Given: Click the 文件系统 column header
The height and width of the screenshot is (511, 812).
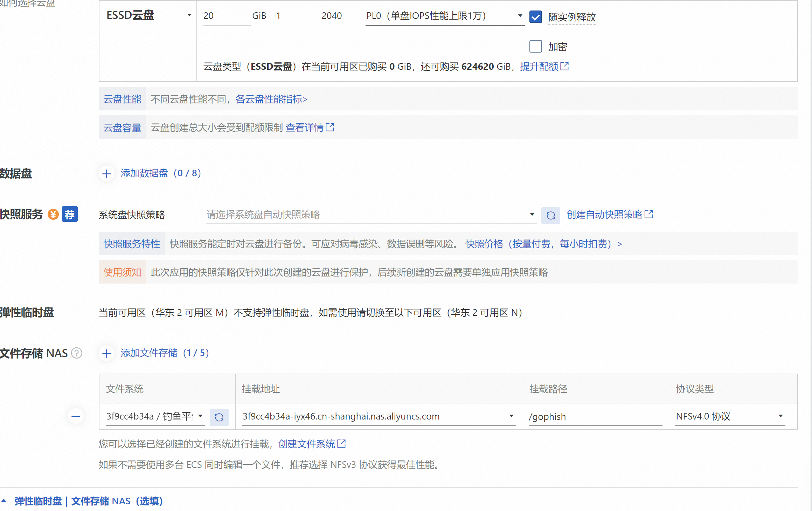Looking at the screenshot, I should click(x=125, y=389).
